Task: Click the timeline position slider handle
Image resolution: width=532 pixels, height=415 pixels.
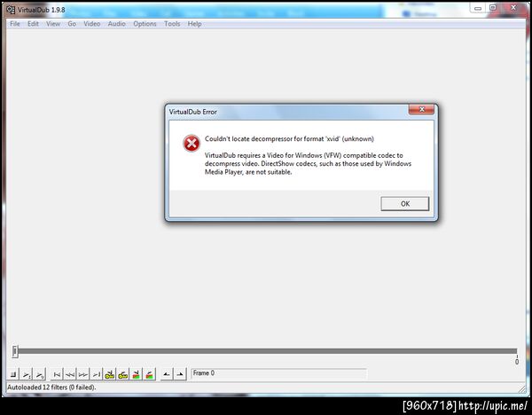Action: [x=14, y=351]
